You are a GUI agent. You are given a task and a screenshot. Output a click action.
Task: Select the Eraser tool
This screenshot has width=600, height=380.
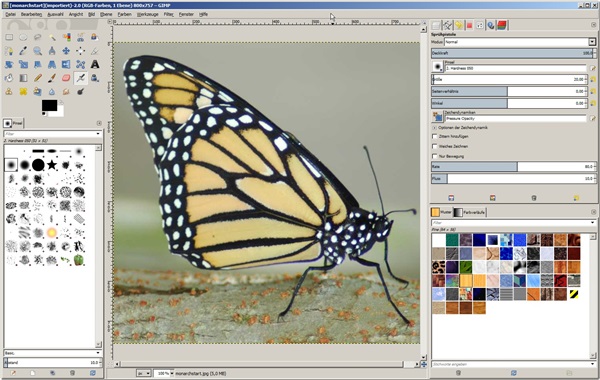pyautogui.click(x=66, y=78)
